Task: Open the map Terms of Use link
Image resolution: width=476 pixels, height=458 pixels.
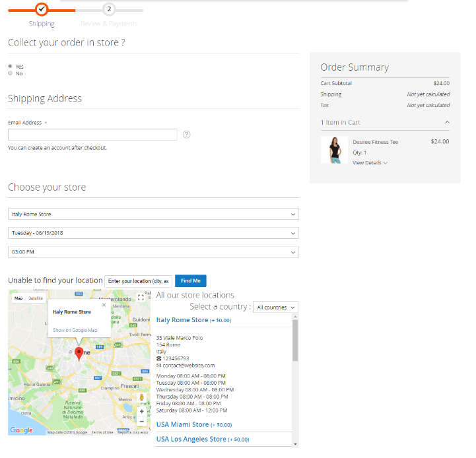Action: click(102, 432)
